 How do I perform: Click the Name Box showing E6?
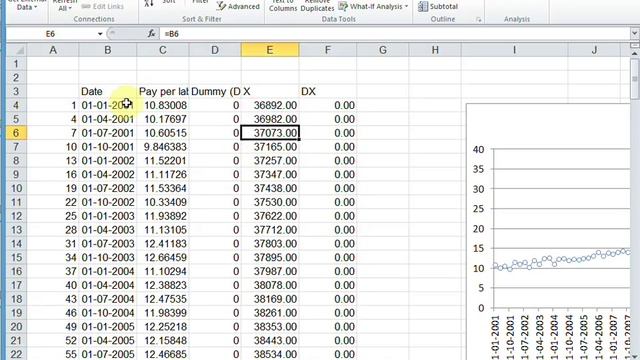(x=50, y=34)
